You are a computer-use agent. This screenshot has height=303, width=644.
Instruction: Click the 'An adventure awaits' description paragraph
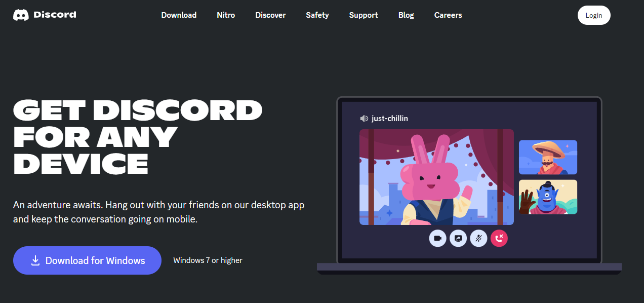pyautogui.click(x=159, y=212)
